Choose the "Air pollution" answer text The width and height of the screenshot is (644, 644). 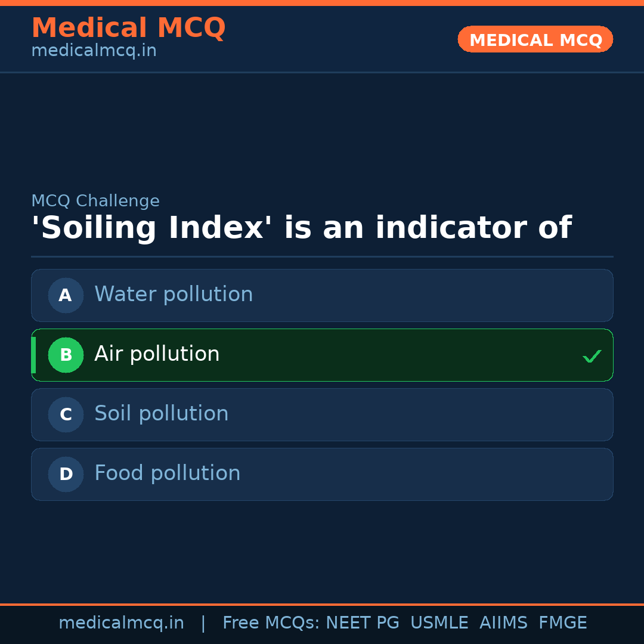click(157, 354)
